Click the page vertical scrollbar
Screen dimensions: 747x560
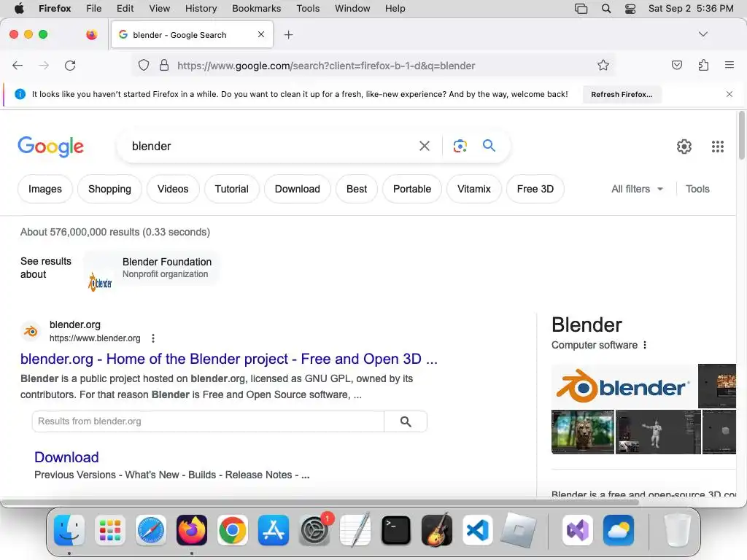(x=741, y=136)
